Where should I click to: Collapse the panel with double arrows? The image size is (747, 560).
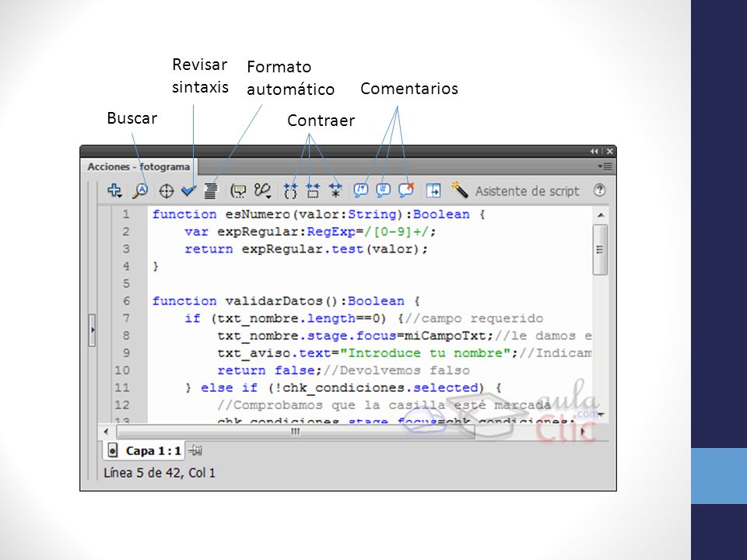594,152
